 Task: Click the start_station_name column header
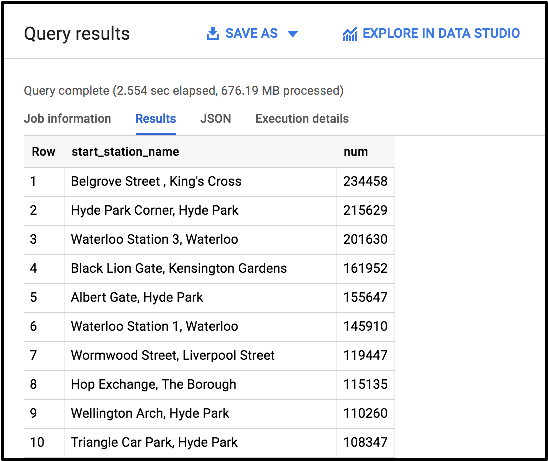(x=125, y=152)
